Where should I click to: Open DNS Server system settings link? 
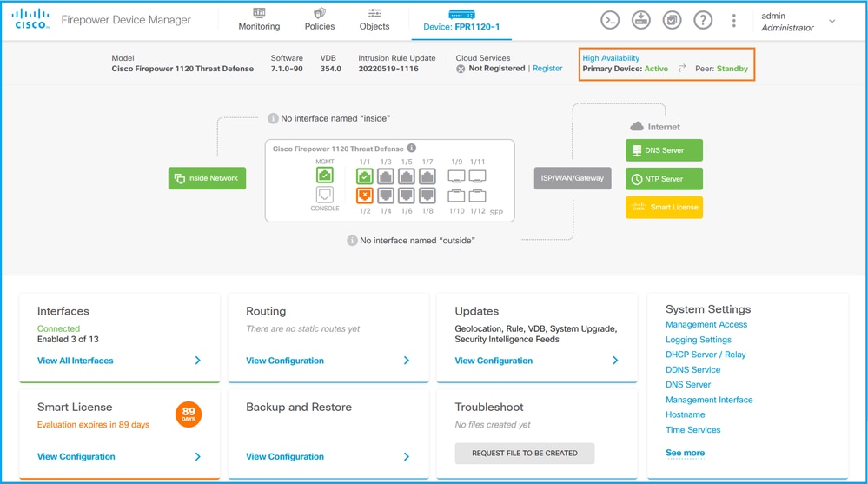coord(688,384)
